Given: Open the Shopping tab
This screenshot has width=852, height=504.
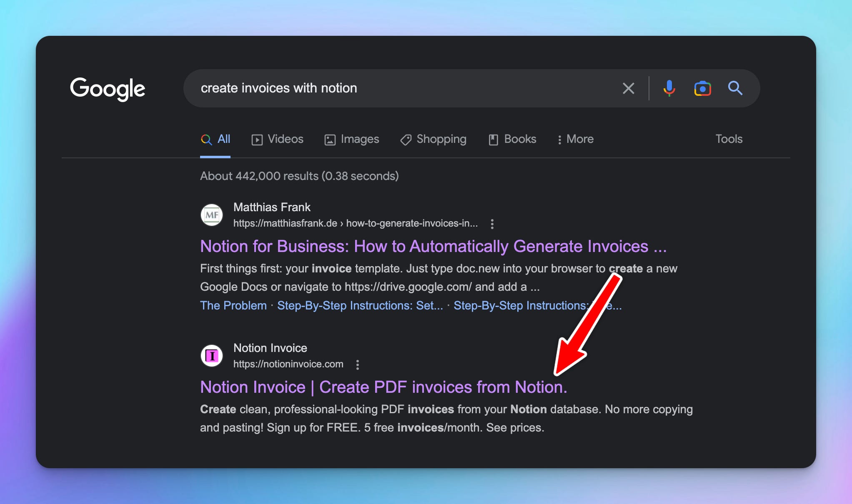Looking at the screenshot, I should click(433, 139).
